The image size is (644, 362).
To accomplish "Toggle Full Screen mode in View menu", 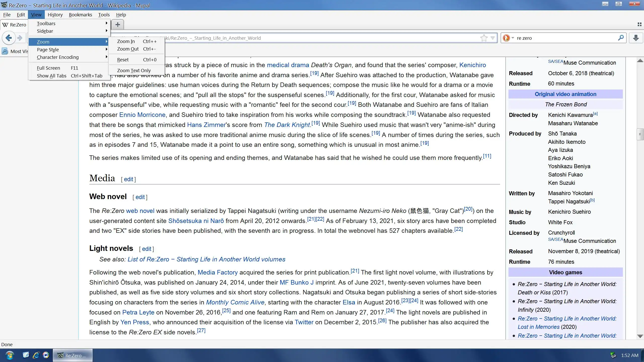I will pos(49,68).
